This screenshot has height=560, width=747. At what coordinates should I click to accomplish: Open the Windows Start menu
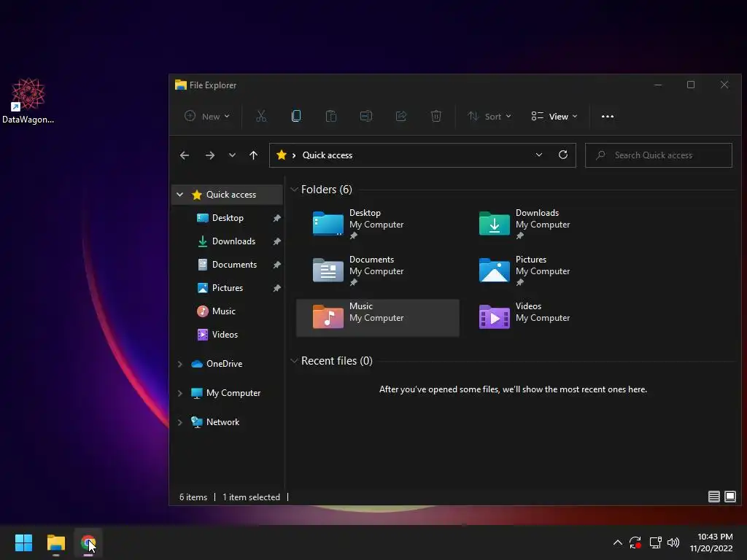pos(23,542)
